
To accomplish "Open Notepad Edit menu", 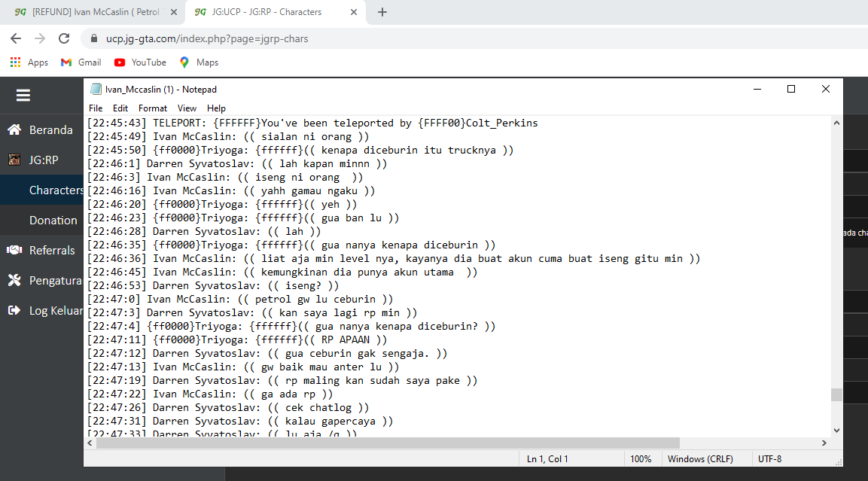I will click(120, 108).
